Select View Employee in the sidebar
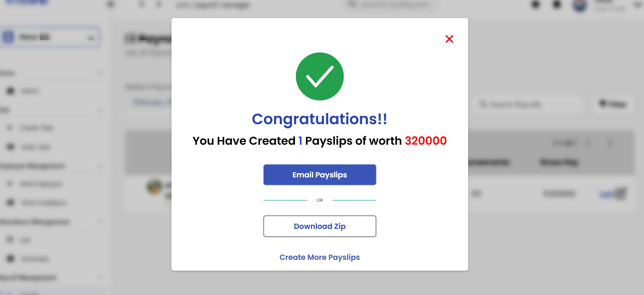Screen dimensions: 644x295 point(43,202)
